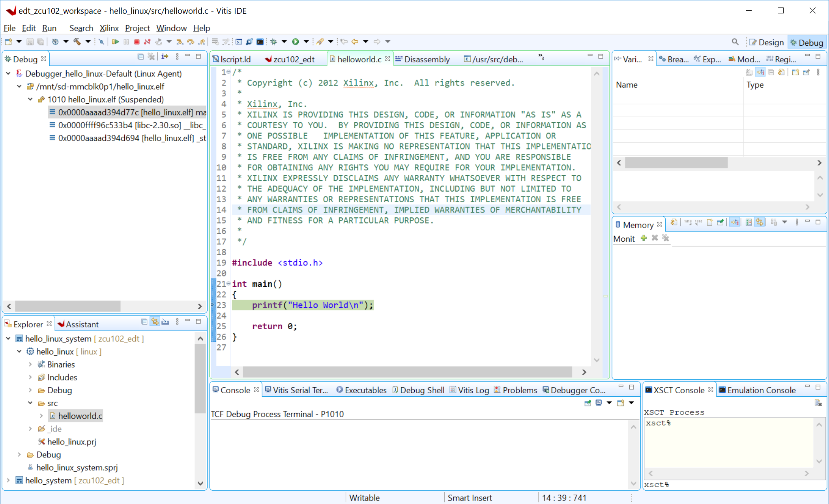Open the Debug launch dropdown arrow
829x504 pixels.
click(284, 42)
